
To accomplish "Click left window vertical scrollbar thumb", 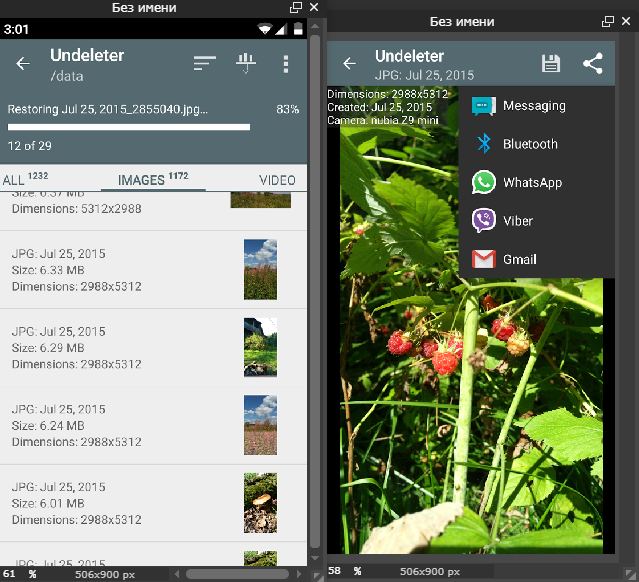I will pyautogui.click(x=315, y=291).
